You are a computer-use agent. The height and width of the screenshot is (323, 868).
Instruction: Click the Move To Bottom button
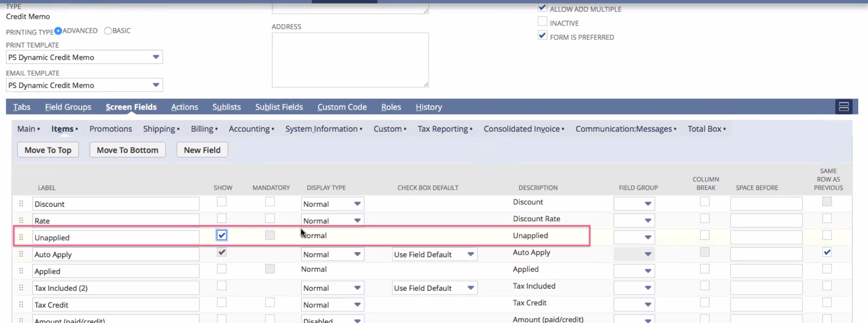pyautogui.click(x=127, y=150)
